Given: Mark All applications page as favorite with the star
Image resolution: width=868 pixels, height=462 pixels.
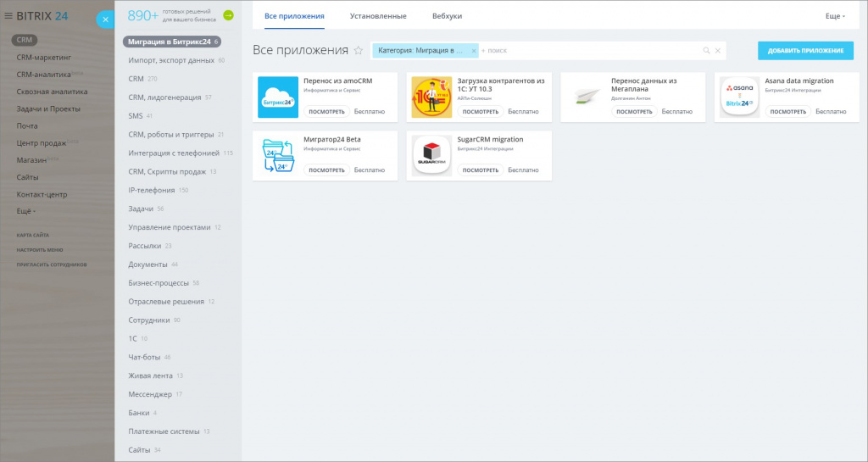Looking at the screenshot, I should coord(359,50).
